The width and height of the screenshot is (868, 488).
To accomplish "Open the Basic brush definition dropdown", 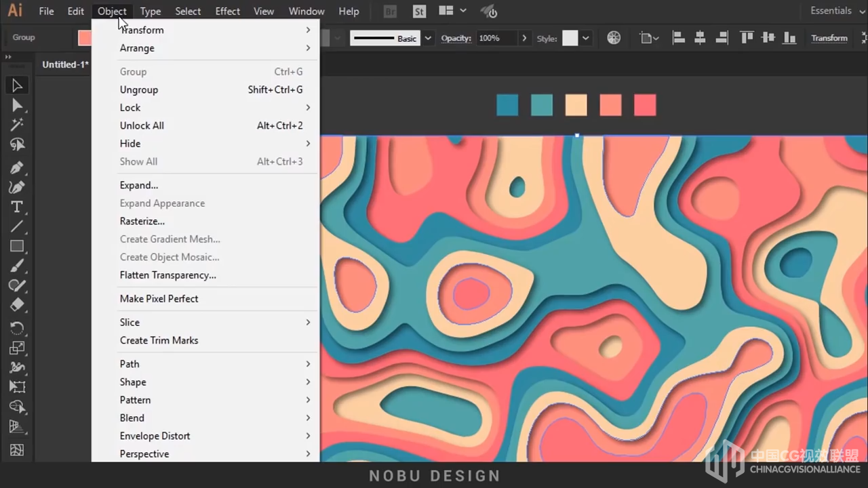I will [x=428, y=39].
